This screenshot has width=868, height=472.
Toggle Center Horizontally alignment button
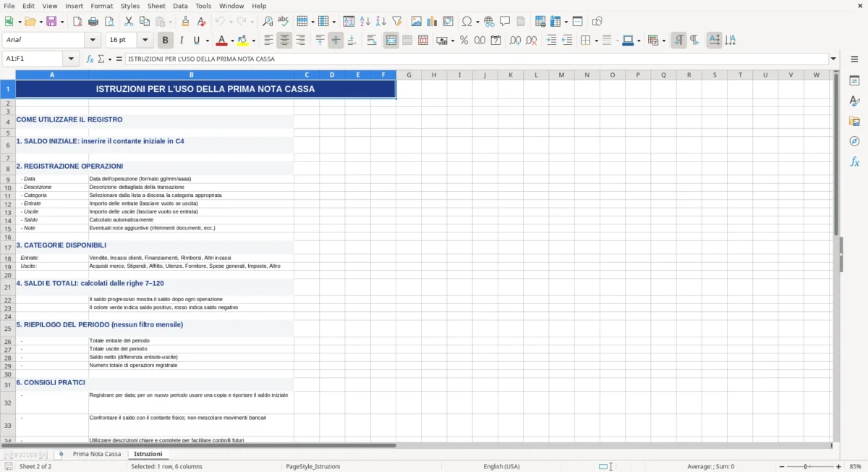coord(285,41)
